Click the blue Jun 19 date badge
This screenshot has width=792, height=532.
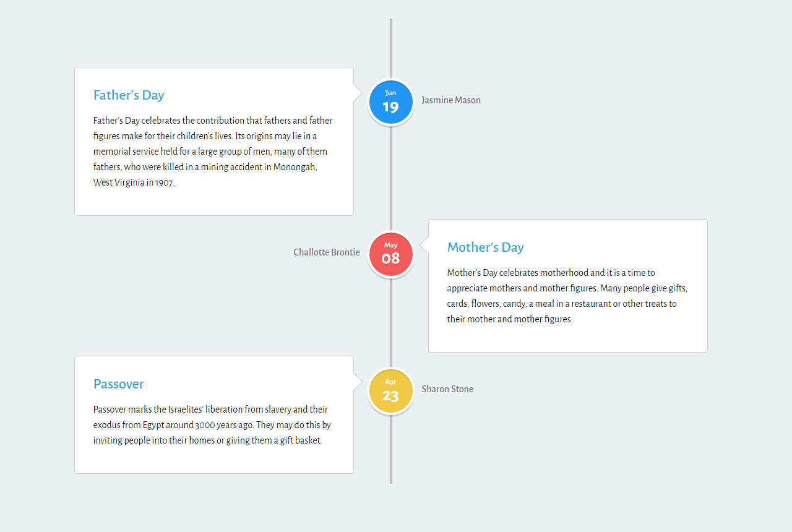coord(390,102)
